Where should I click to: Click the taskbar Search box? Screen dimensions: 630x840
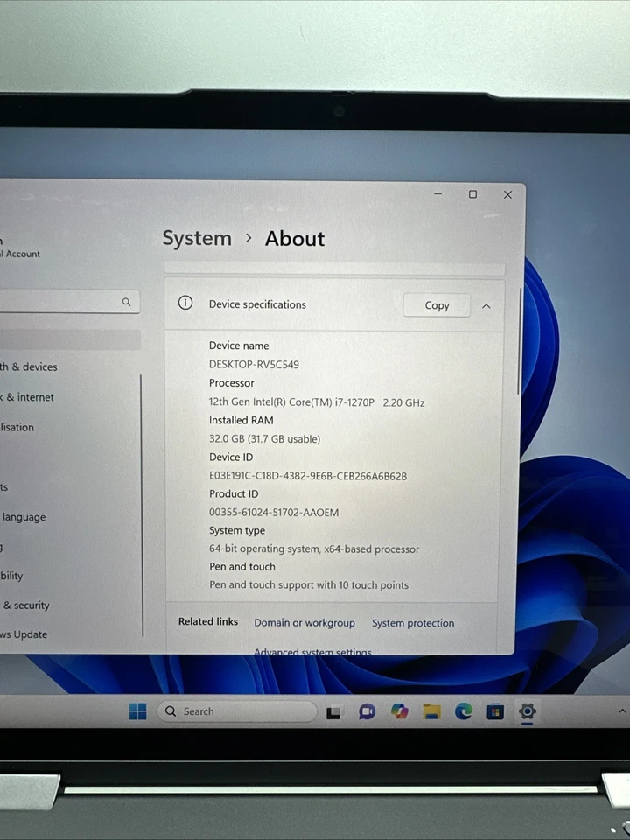(x=237, y=711)
